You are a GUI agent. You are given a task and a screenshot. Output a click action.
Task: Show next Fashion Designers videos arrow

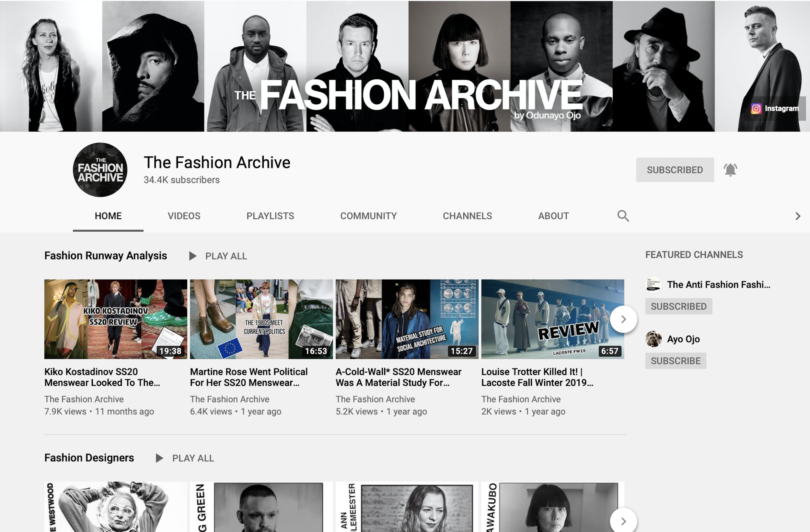tap(623, 521)
